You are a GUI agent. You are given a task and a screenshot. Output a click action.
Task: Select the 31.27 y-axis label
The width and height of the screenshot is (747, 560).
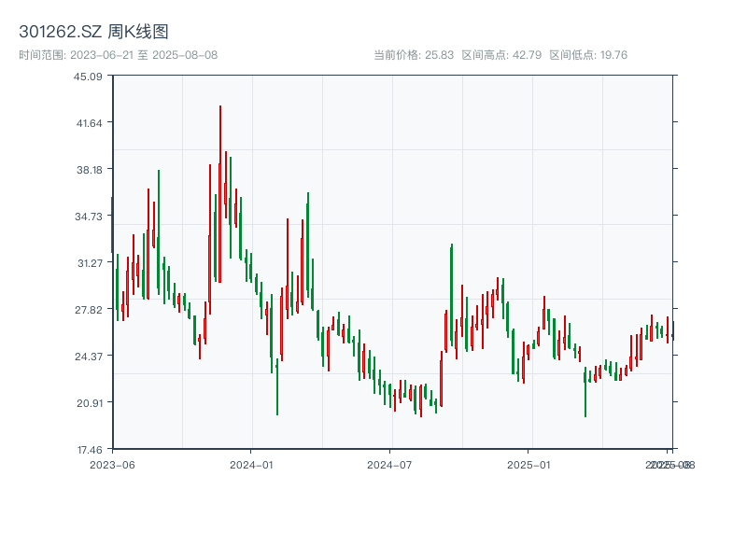pyautogui.click(x=89, y=264)
